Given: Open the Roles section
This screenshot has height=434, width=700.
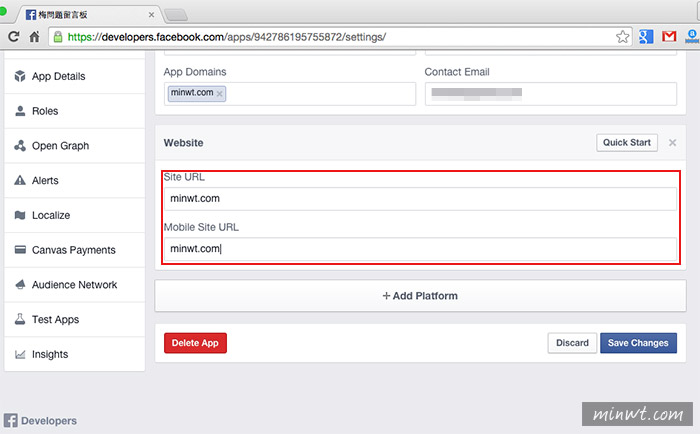Looking at the screenshot, I should click(75, 111).
